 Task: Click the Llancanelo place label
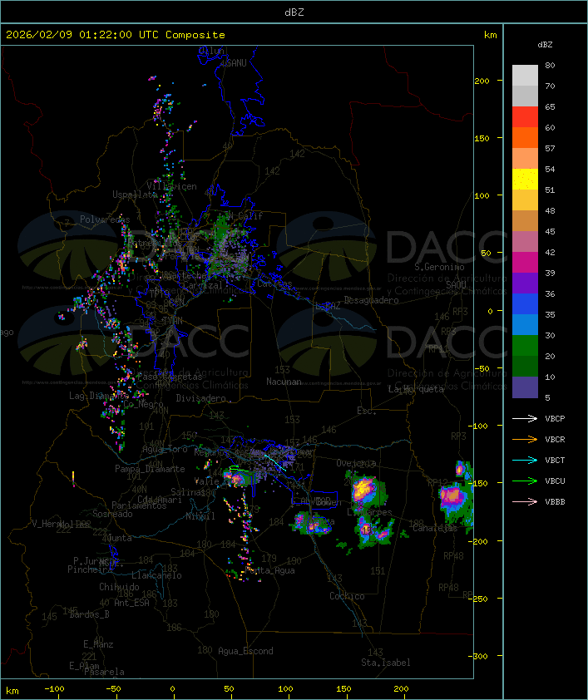[x=156, y=575]
